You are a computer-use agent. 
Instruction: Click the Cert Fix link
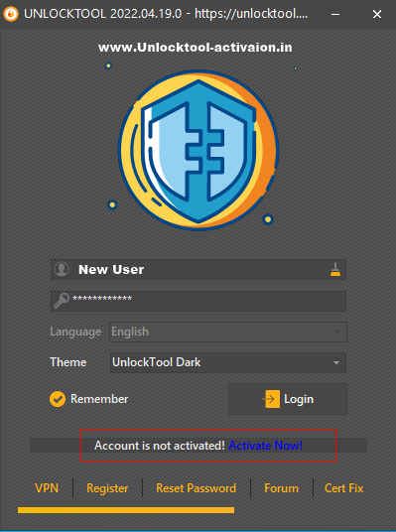coord(343,488)
